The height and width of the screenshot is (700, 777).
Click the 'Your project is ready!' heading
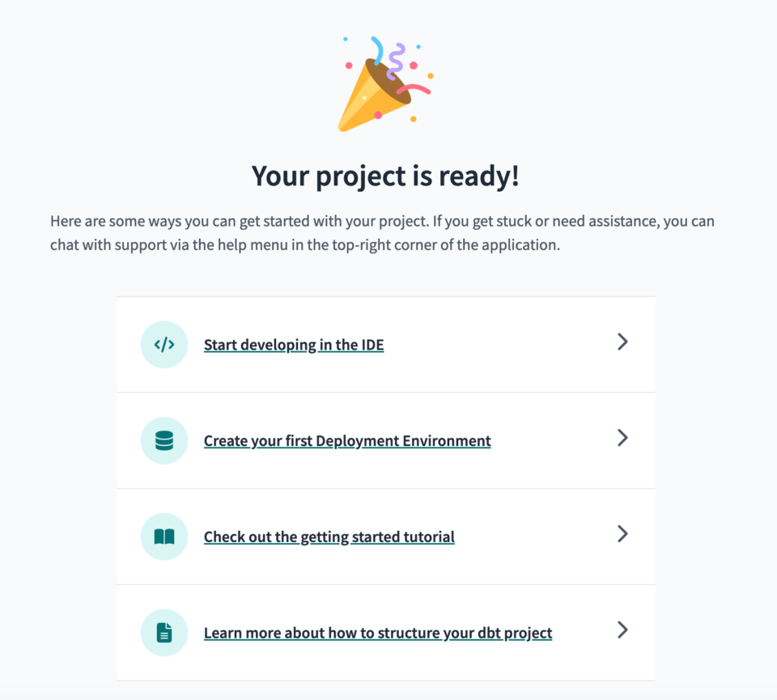(385, 176)
